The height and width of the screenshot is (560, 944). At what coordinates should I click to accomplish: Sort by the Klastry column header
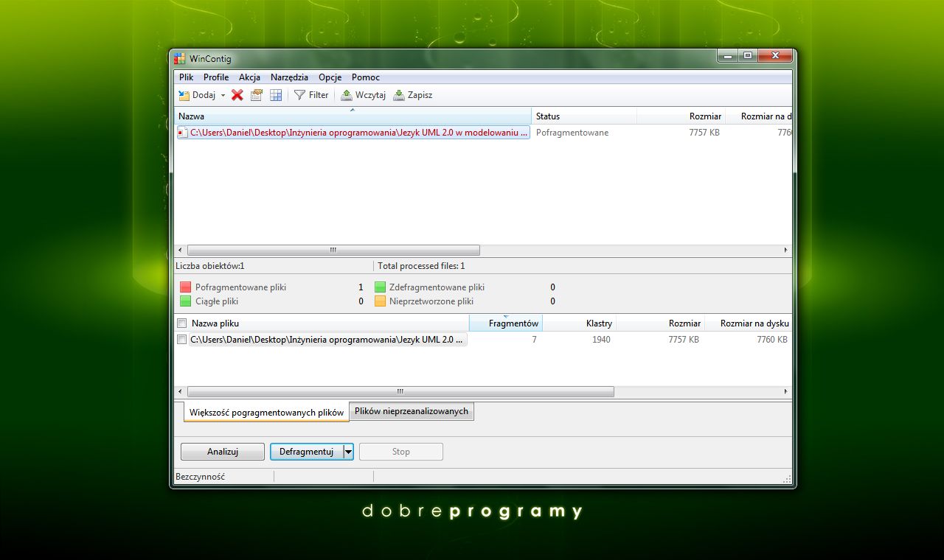(x=579, y=323)
